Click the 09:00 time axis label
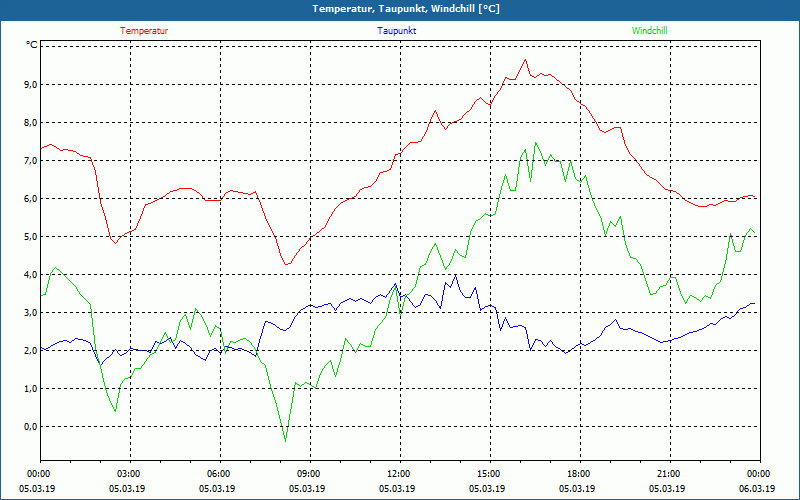 tap(310, 474)
